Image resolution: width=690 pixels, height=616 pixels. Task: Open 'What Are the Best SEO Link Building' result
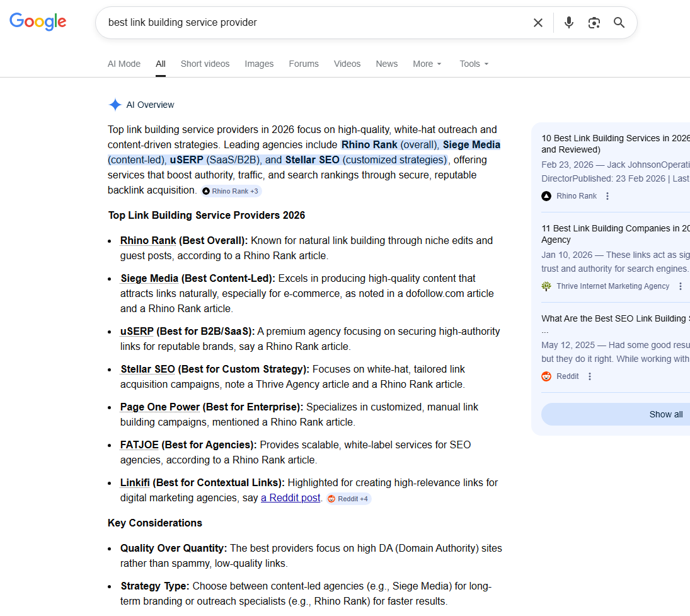616,319
